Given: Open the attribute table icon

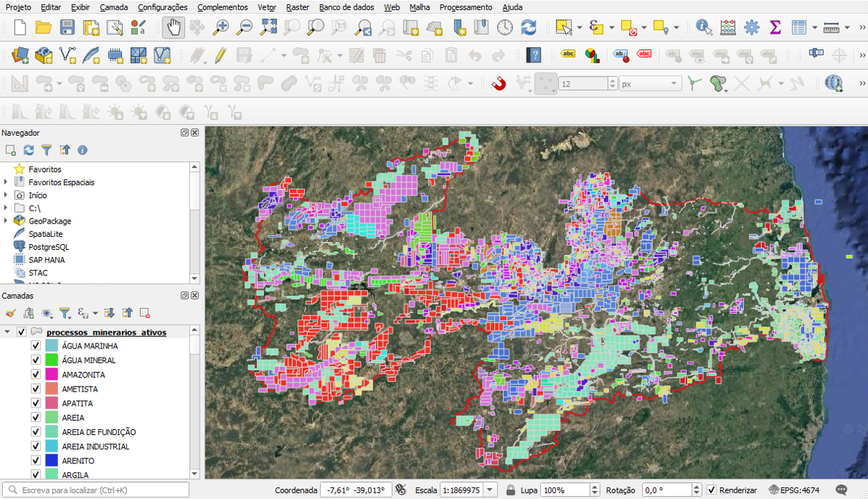Looking at the screenshot, I should click(x=799, y=28).
